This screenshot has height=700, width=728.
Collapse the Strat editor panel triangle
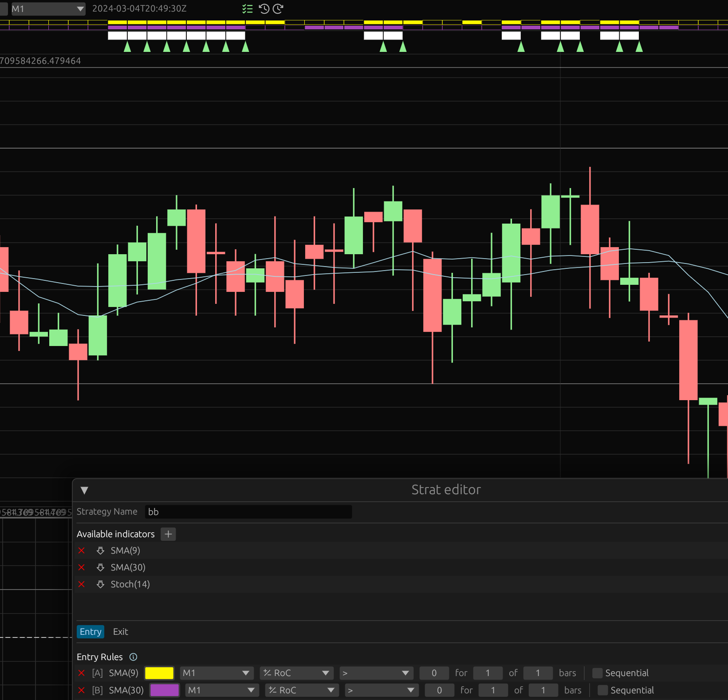84,490
